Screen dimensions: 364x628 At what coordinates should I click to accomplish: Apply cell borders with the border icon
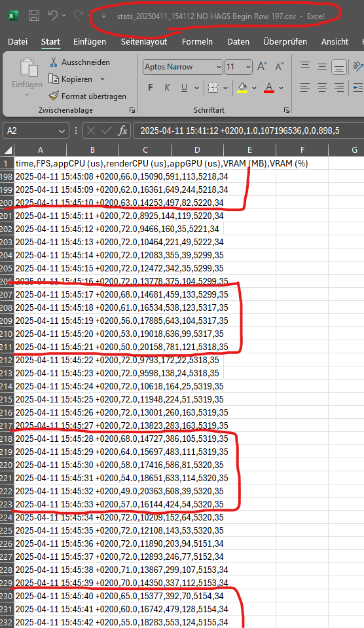(x=213, y=88)
